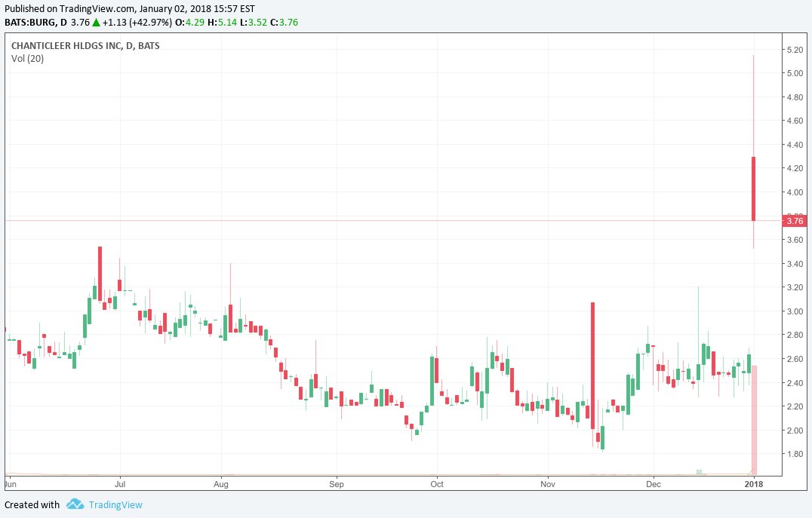Click the TradingView cloud logo icon

[75, 504]
